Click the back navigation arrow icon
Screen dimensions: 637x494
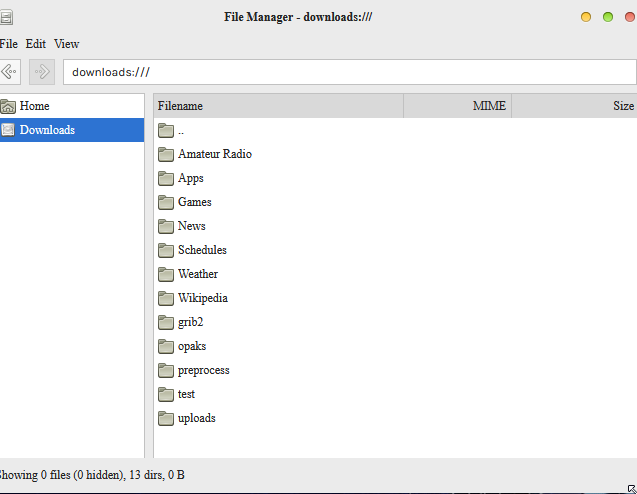click(9, 72)
